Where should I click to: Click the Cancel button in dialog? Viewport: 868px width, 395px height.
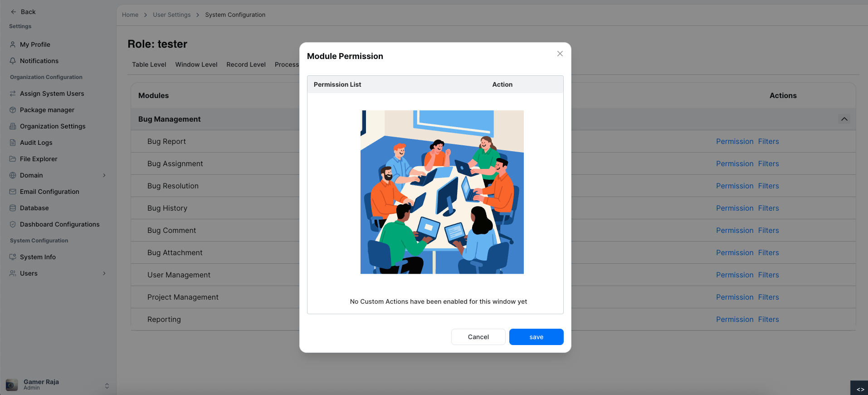click(478, 337)
